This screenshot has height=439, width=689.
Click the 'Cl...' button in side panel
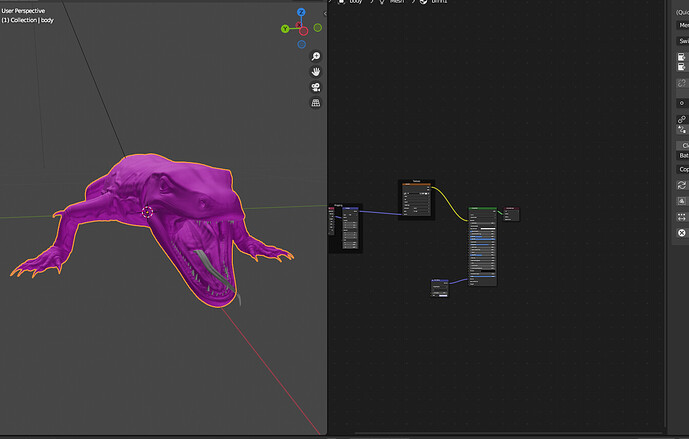682,145
